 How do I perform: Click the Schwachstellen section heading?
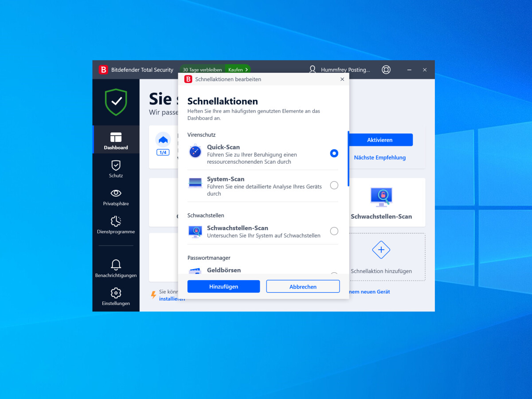pos(206,215)
